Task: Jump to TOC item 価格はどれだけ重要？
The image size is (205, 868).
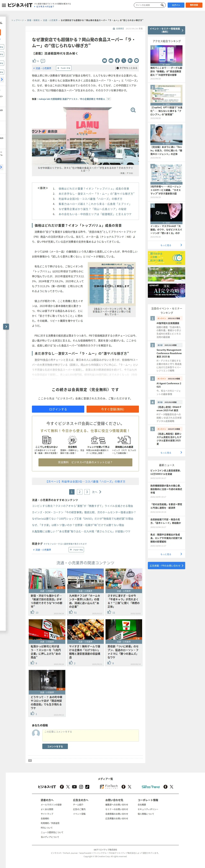Action: tap(94, 188)
